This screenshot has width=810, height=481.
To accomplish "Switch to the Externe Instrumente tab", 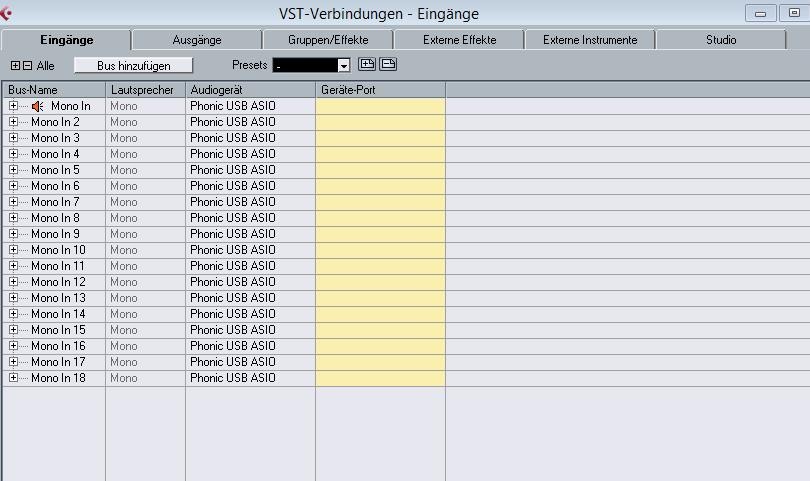I will tap(590, 40).
